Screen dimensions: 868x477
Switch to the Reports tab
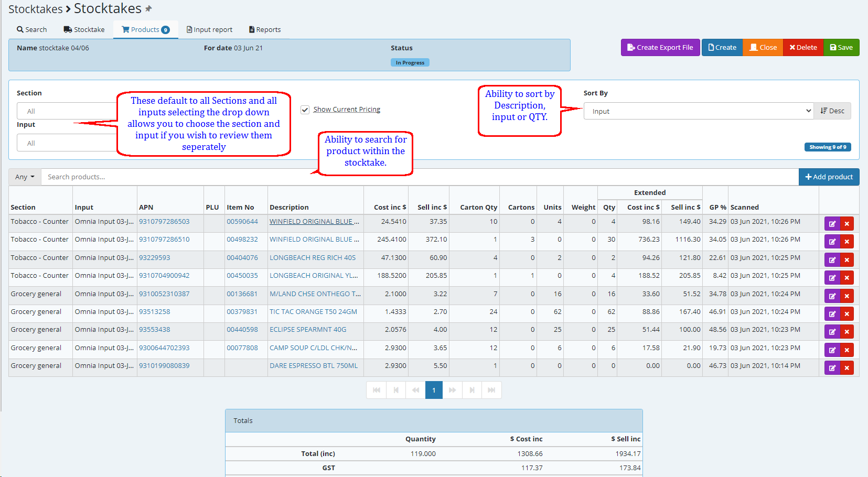pos(265,30)
